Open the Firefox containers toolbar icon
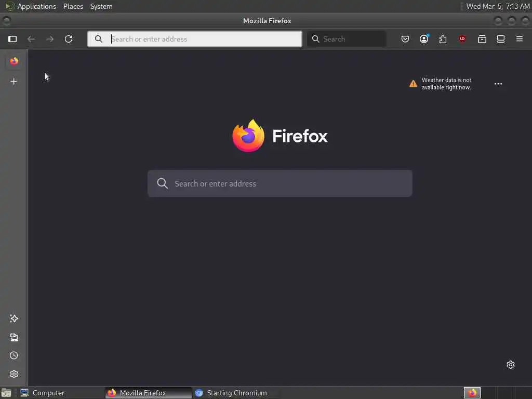 [482, 39]
